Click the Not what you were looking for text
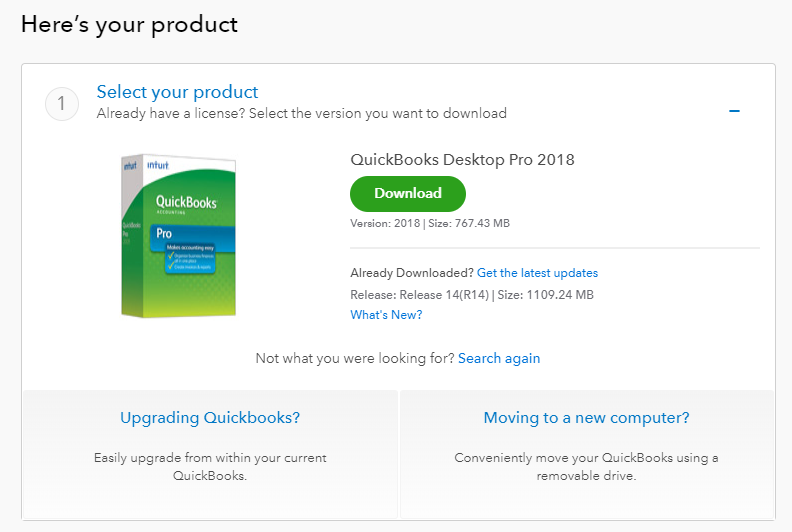This screenshot has height=532, width=792. pyautogui.click(x=354, y=358)
